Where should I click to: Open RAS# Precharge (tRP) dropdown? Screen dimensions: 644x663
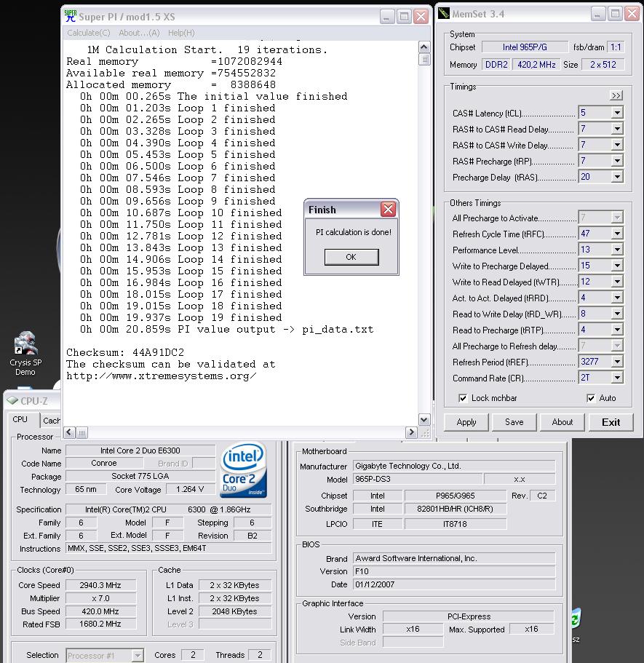pos(617,161)
